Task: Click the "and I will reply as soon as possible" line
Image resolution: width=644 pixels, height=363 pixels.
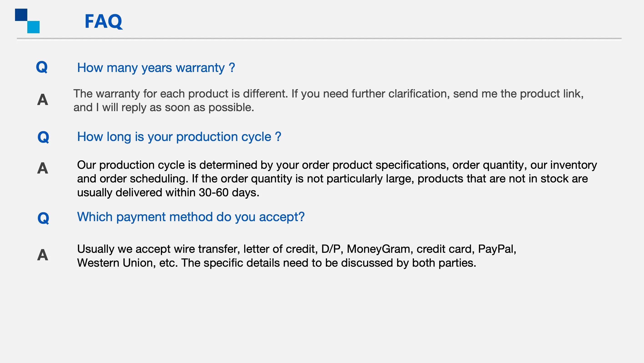Action: tap(163, 107)
